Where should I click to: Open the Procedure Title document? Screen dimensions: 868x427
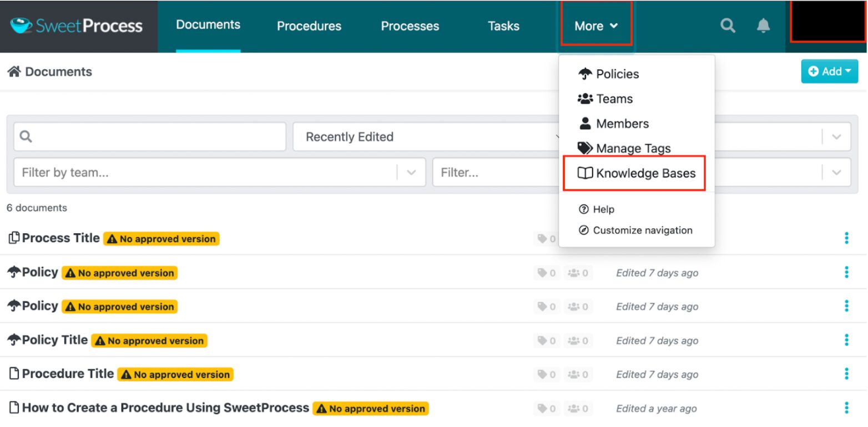[68, 374]
